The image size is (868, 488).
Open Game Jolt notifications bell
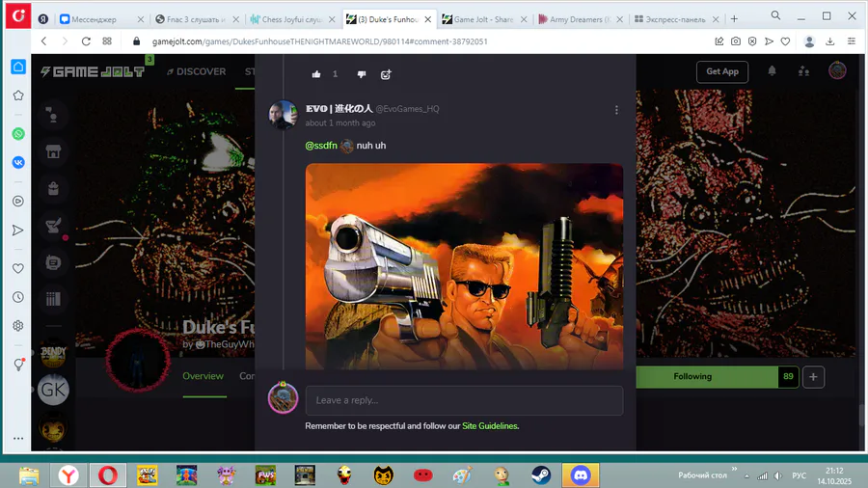(772, 71)
